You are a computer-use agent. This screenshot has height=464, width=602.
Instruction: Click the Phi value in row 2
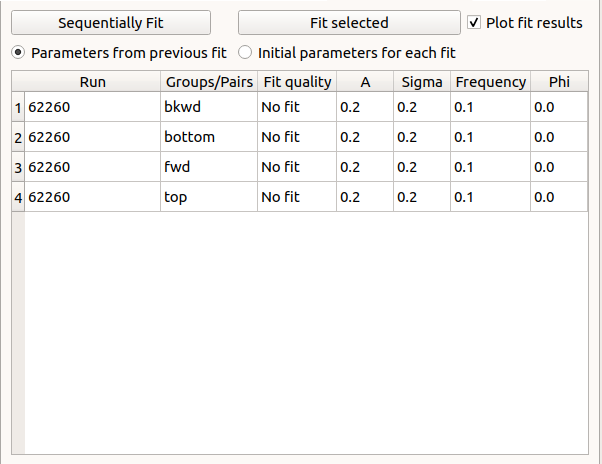[x=558, y=137]
